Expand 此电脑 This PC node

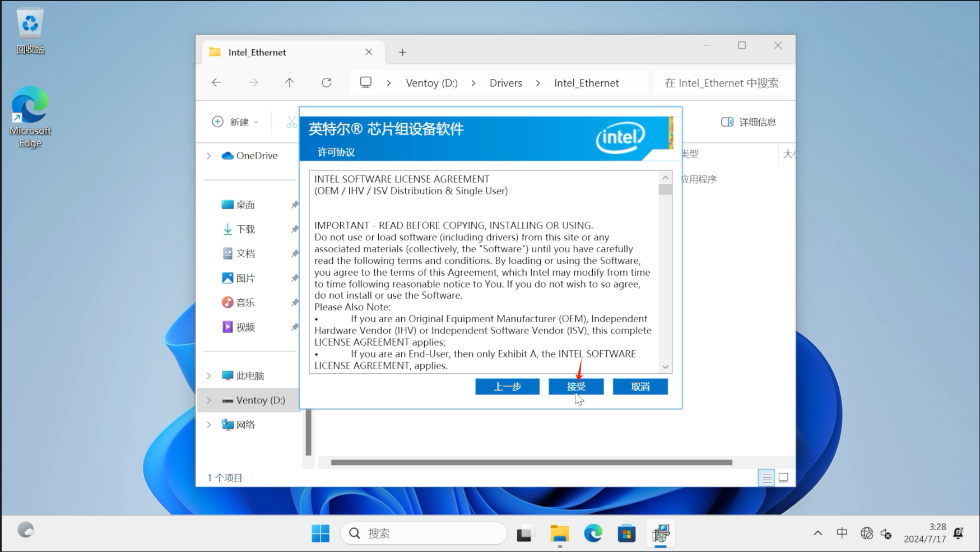point(209,376)
